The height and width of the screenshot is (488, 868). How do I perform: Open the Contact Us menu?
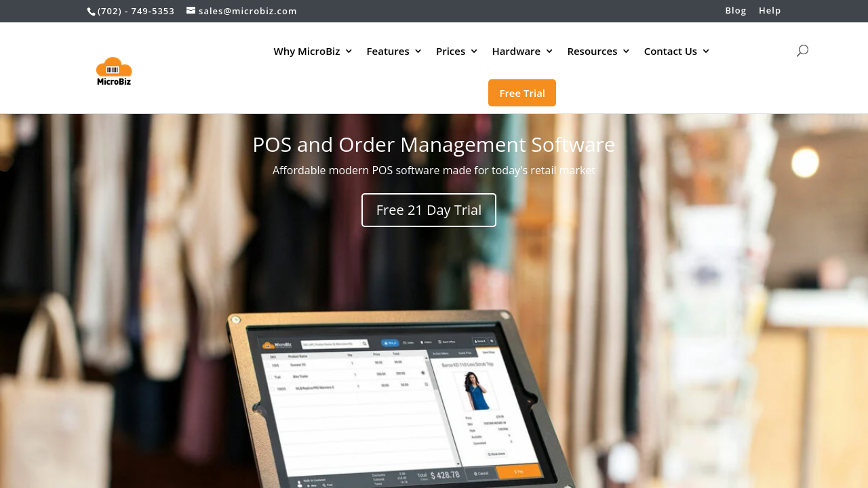click(x=676, y=51)
